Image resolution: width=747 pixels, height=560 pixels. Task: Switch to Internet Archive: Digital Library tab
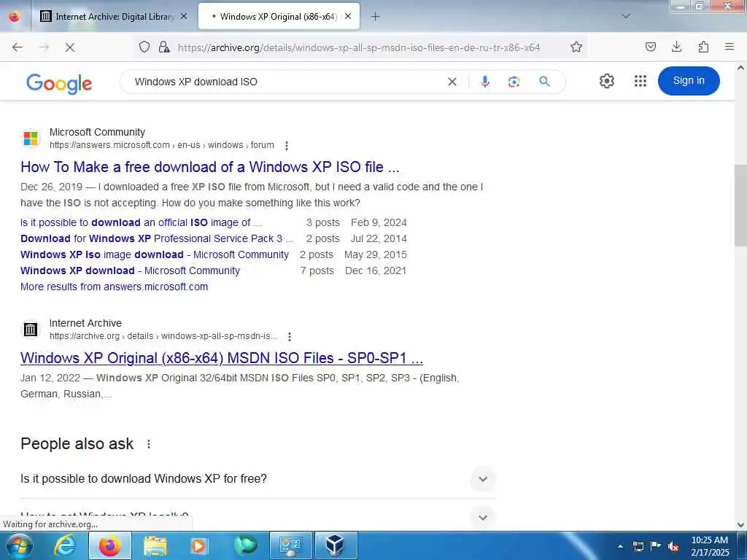coord(115,17)
